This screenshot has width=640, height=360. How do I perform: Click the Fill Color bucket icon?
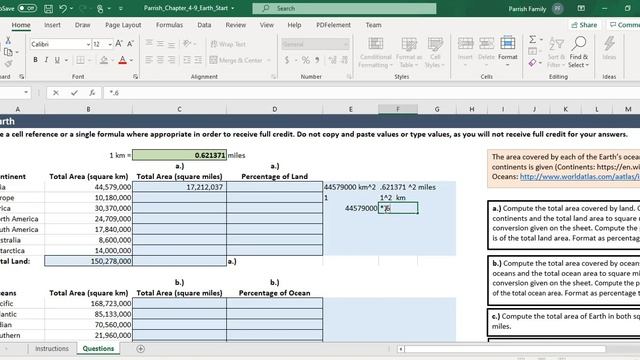click(x=104, y=60)
